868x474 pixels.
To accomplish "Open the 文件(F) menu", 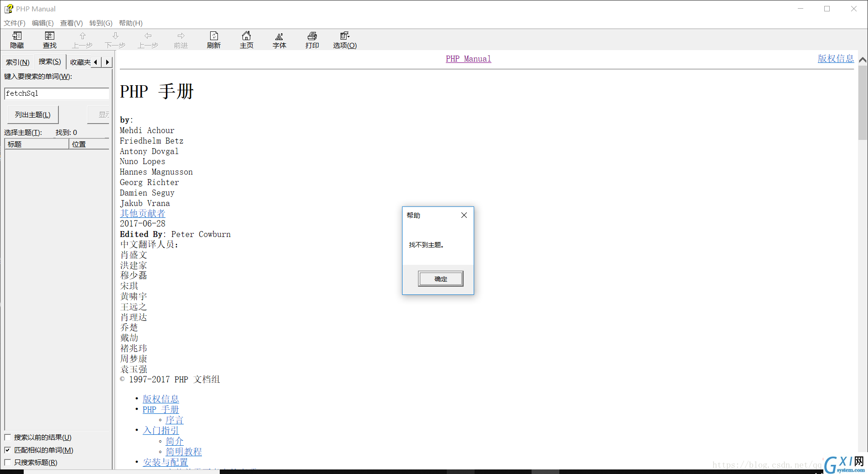I will coord(15,23).
